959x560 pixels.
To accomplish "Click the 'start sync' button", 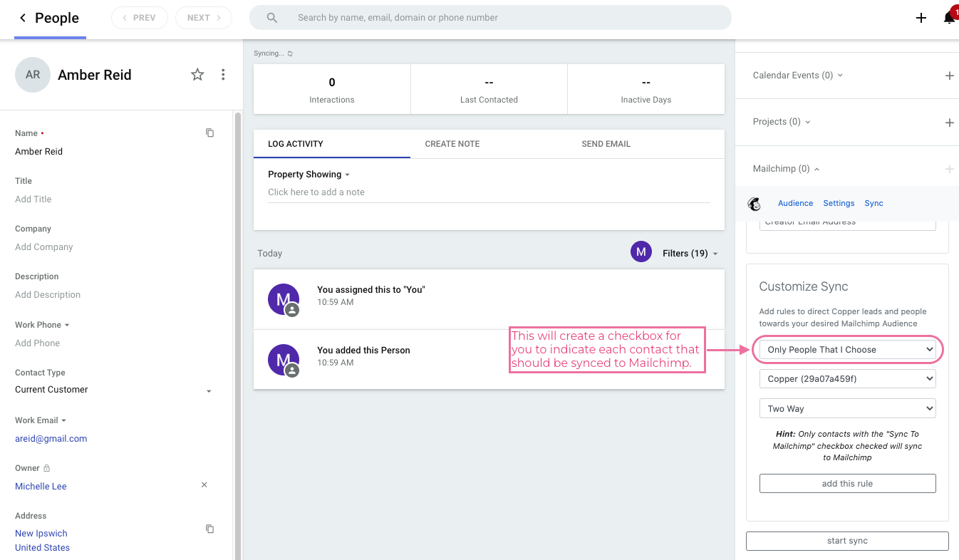I will click(847, 541).
